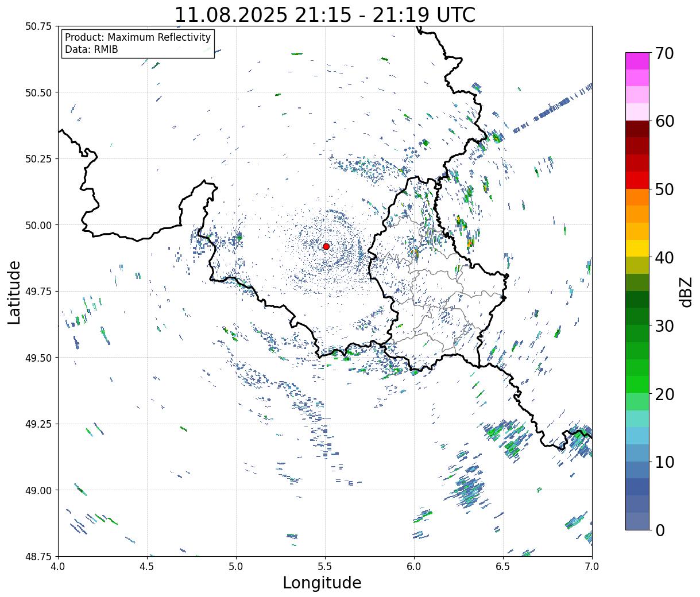Click the 'Latitude' axis label
Image resolution: width=700 pixels, height=597 pixels.
click(x=14, y=292)
